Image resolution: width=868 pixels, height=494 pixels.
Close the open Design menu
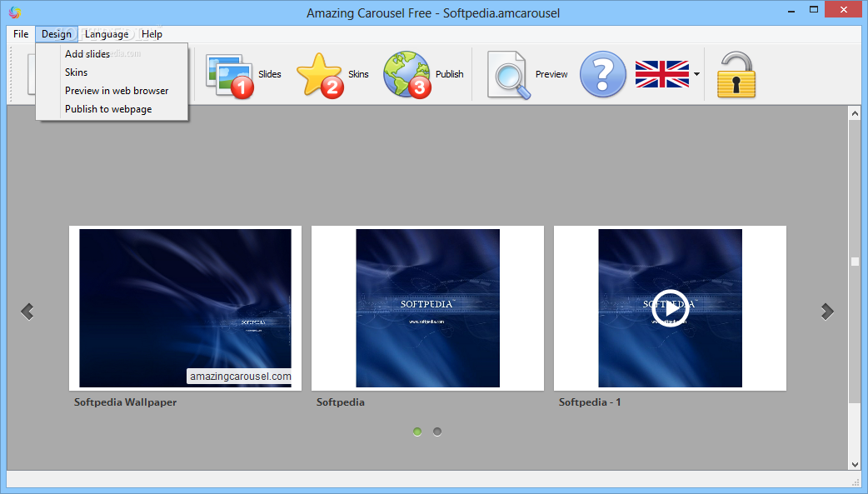point(57,34)
